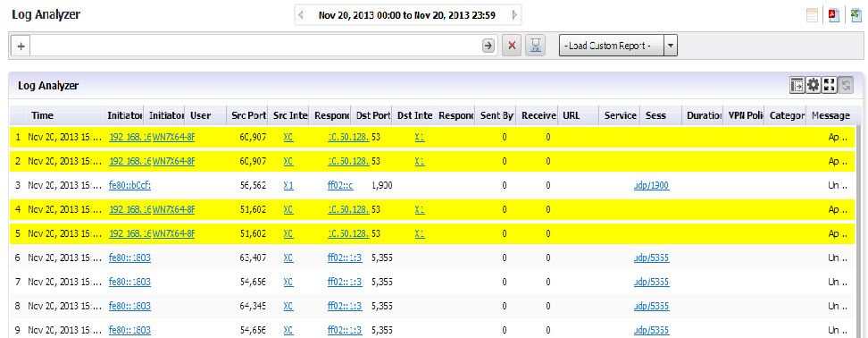Click the go arrow in filter bar
The width and height of the screenshot is (868, 338).
(488, 46)
